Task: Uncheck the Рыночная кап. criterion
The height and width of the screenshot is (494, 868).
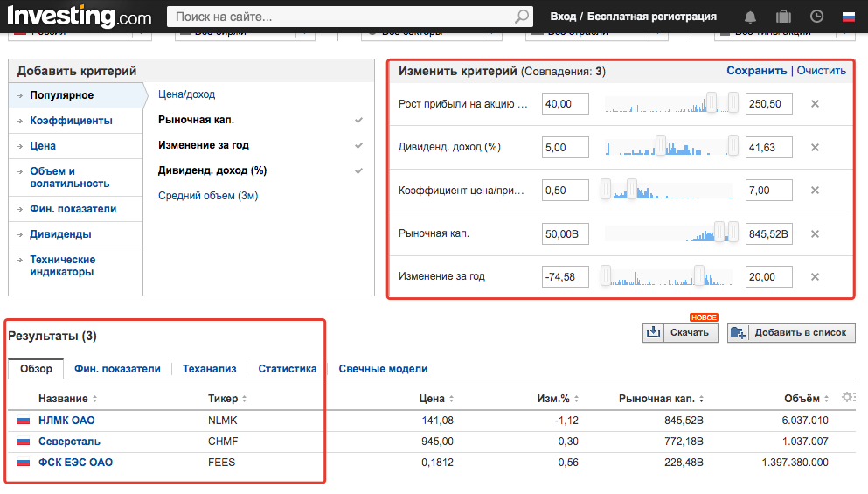Action: click(358, 121)
